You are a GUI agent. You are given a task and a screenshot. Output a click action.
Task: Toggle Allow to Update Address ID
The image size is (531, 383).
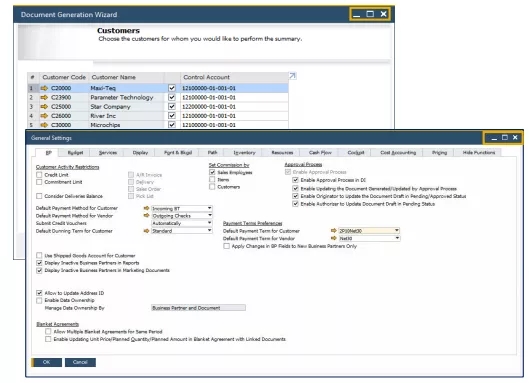coord(39,293)
